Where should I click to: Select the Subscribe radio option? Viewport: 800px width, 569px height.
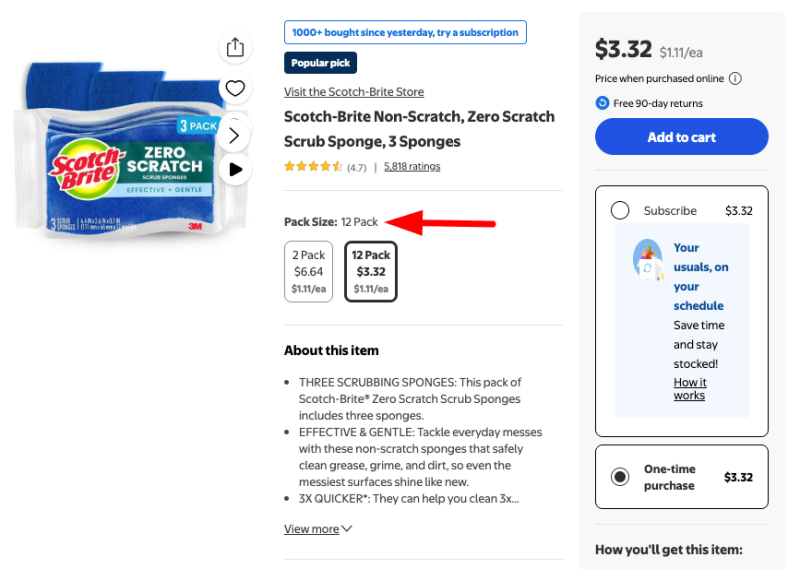click(620, 211)
